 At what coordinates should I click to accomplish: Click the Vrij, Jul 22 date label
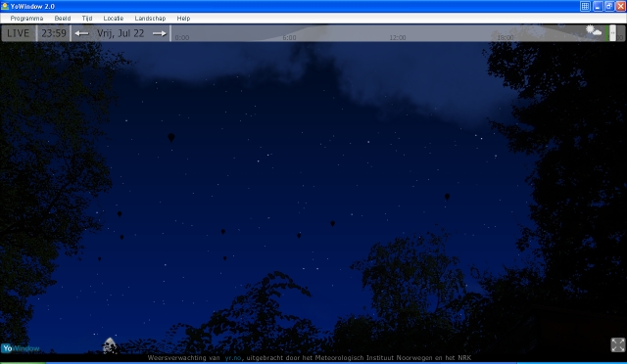tap(121, 33)
